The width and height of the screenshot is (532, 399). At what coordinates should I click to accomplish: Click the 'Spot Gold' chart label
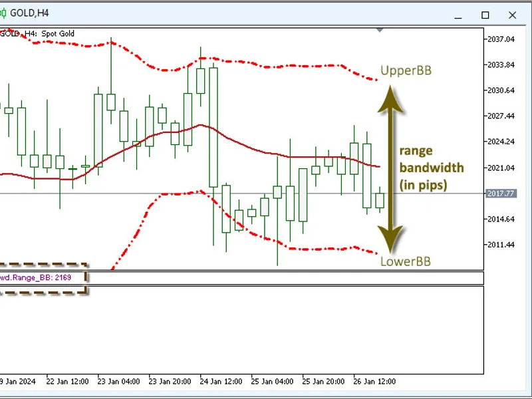point(58,34)
